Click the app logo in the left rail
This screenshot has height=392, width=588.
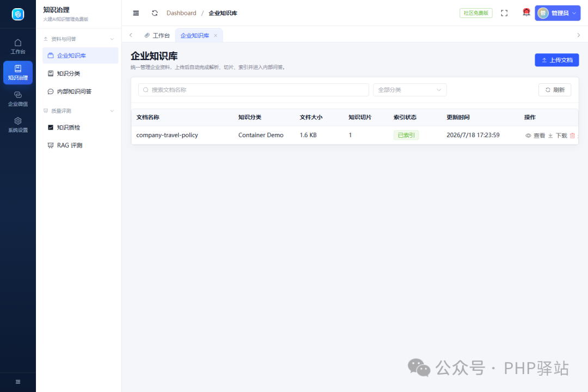(x=17, y=14)
